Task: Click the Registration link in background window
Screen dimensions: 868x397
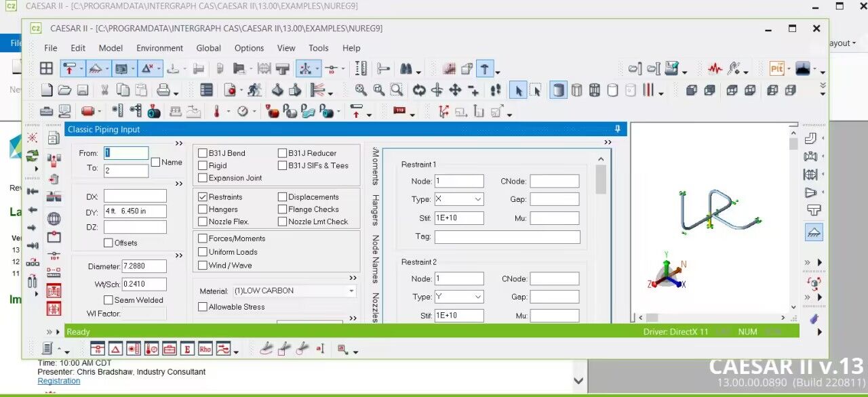Action: click(59, 381)
